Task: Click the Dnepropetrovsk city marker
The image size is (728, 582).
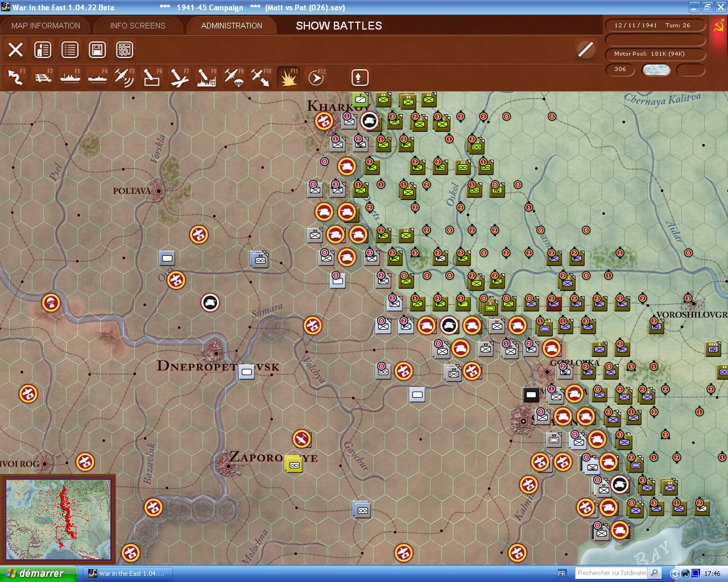Action: (216, 353)
